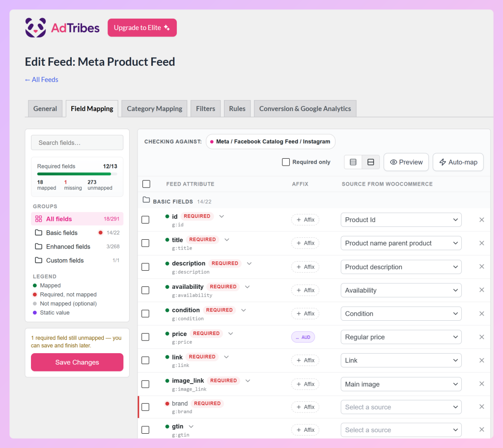Remove the description field mapping
Image resolution: width=503 pixels, height=448 pixels.
coord(481,267)
